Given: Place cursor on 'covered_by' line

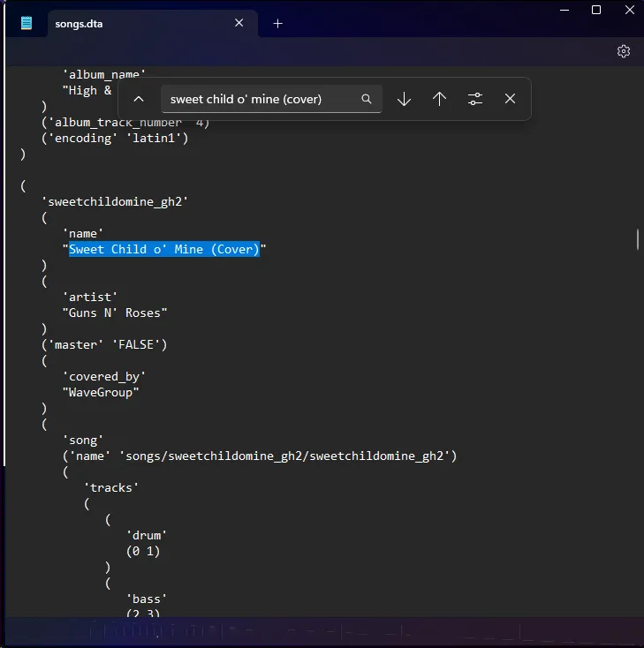Looking at the screenshot, I should point(104,376).
